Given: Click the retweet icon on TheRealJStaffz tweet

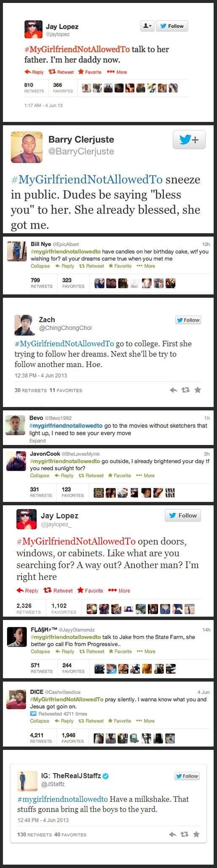Looking at the screenshot, I should click(x=185, y=834).
